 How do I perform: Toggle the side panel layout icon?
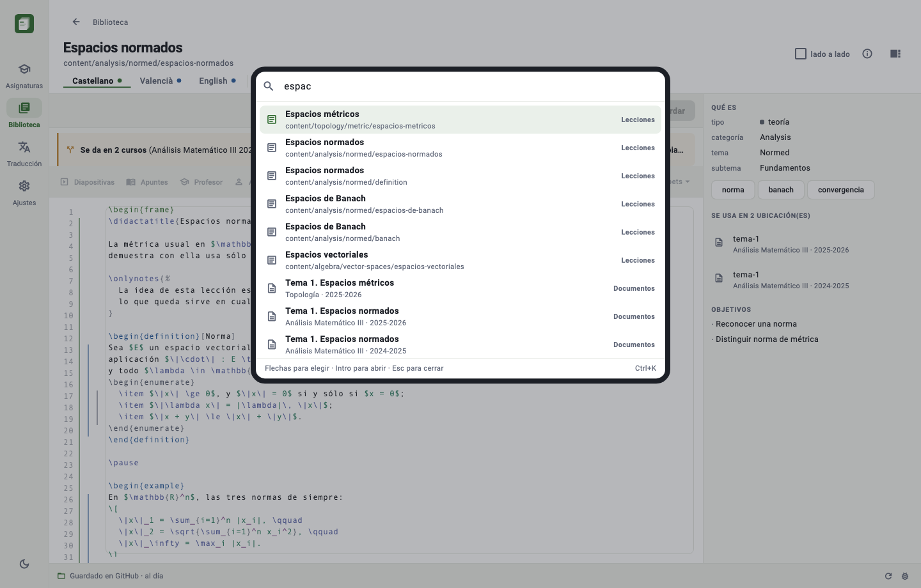tap(895, 54)
